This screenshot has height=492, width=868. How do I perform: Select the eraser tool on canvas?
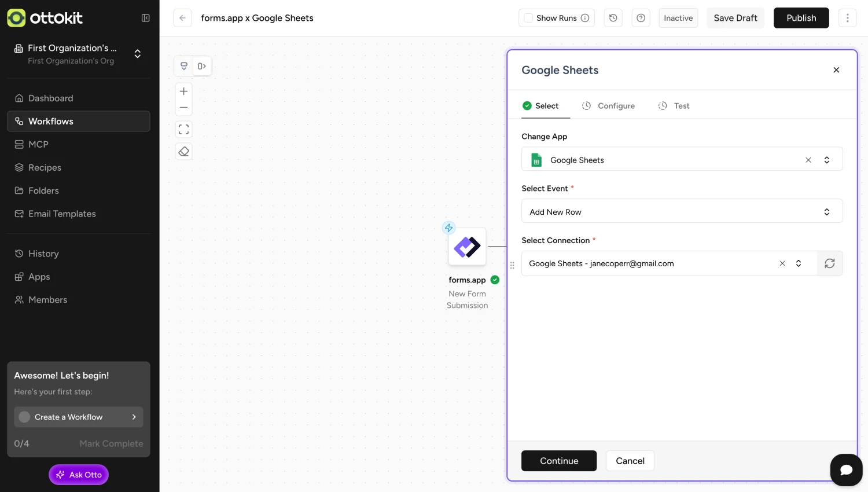pyautogui.click(x=183, y=151)
